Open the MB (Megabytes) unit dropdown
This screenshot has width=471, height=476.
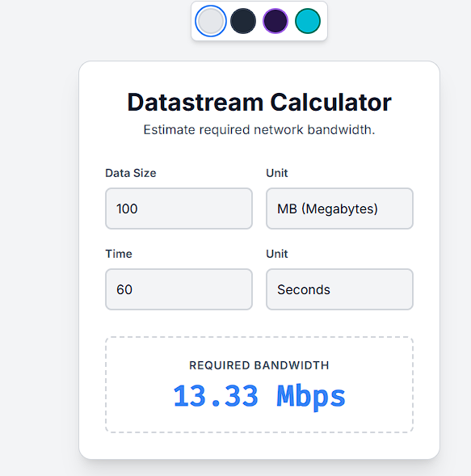[x=339, y=209]
